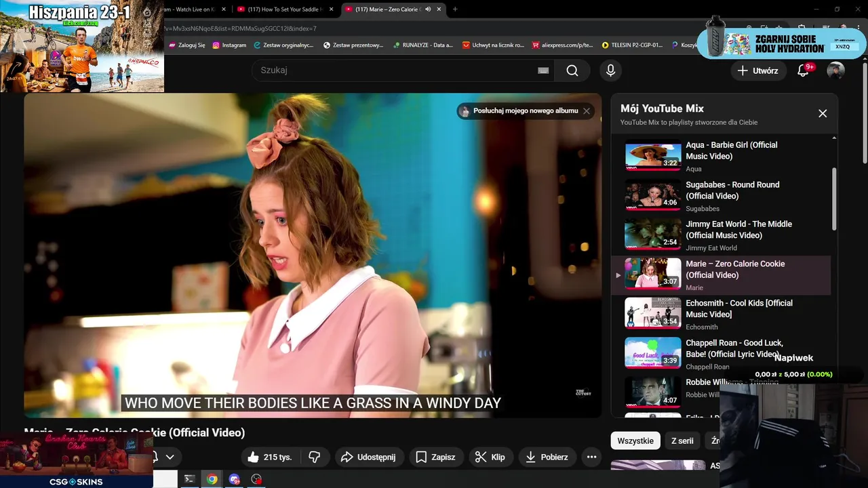868x488 pixels.
Task: Open the Marie channel name in playlist entry
Action: [694, 287]
